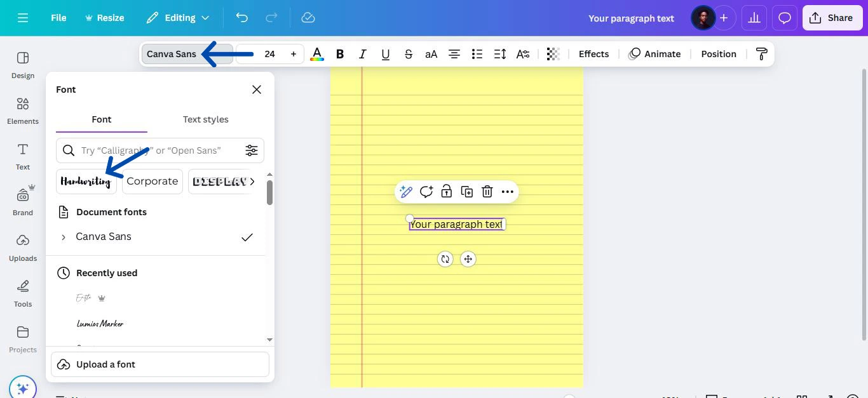The width and height of the screenshot is (868, 398).
Task: Lock the selected text element
Action: [x=447, y=192]
